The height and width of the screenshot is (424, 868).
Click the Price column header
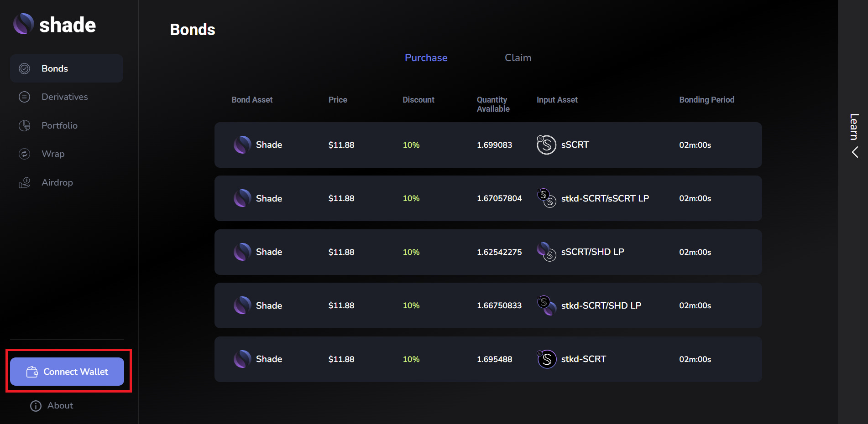[338, 100]
